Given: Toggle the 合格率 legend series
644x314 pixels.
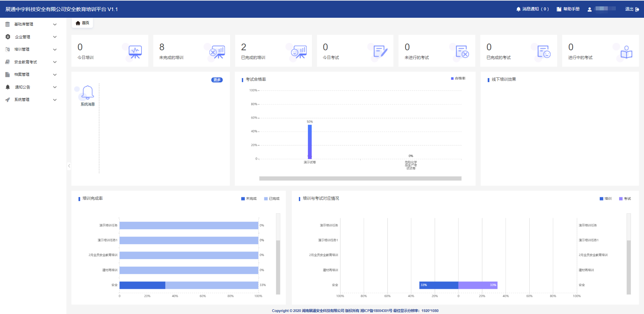Looking at the screenshot, I should pos(458,78).
